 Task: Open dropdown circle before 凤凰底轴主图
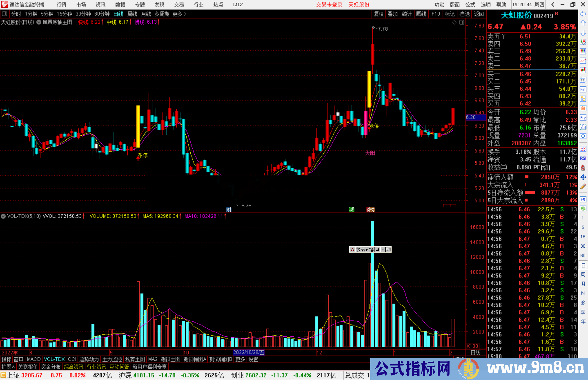[39, 22]
